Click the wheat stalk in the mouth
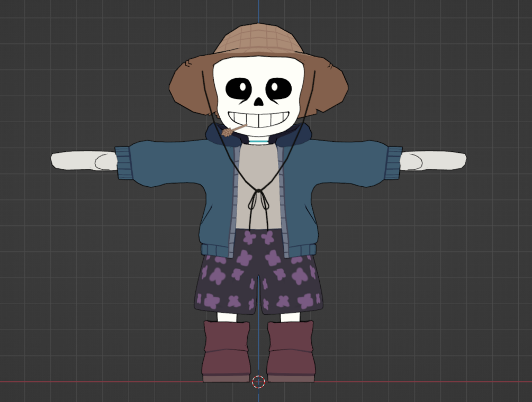The height and width of the screenshot is (402, 532). point(233,130)
